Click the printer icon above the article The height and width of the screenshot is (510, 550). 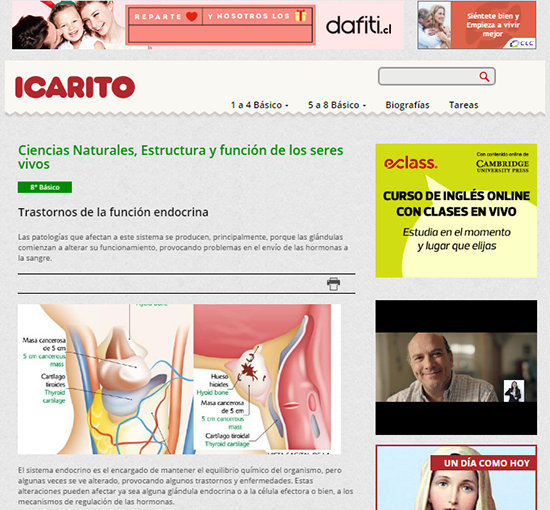pyautogui.click(x=333, y=284)
